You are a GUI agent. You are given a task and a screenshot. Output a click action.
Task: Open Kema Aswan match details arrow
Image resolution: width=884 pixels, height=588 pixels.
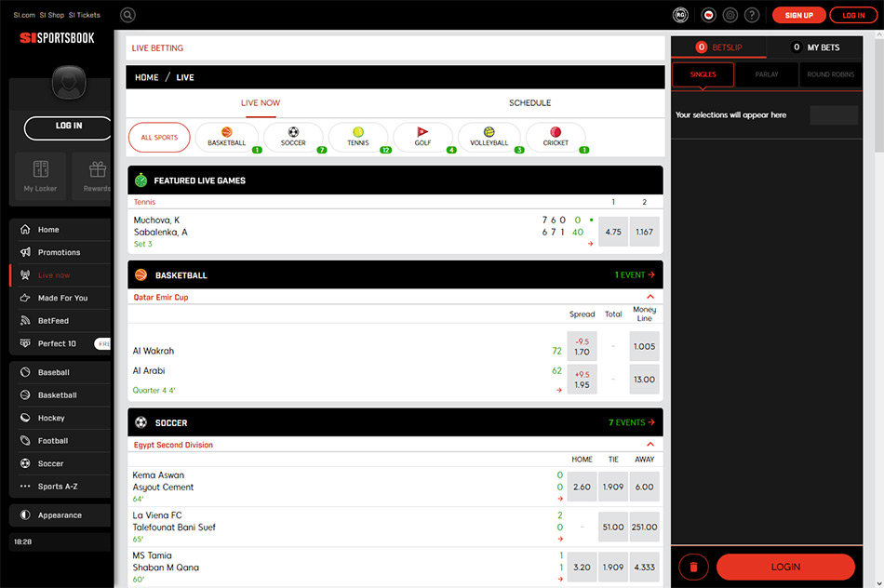click(x=560, y=499)
